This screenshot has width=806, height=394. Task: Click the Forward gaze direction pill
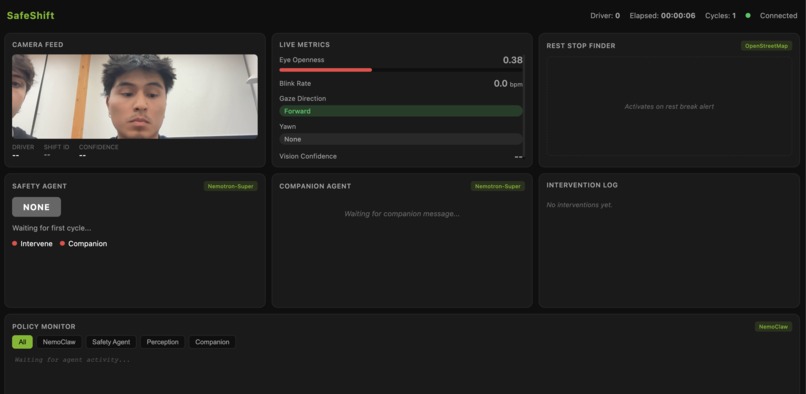click(x=401, y=111)
